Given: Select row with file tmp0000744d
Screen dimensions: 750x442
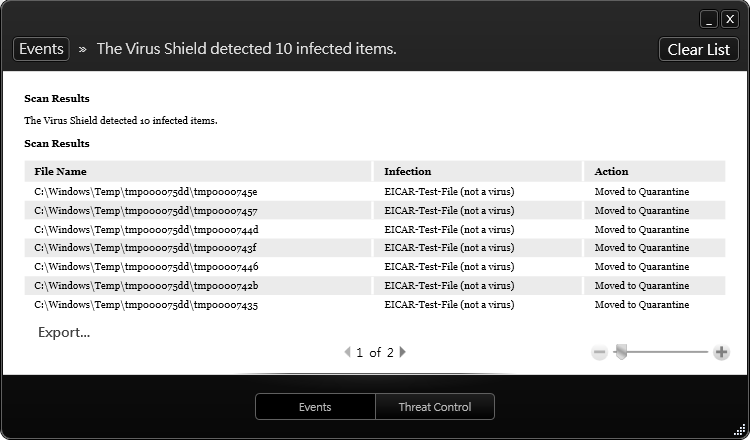Looking at the screenshot, I should tap(146, 229).
